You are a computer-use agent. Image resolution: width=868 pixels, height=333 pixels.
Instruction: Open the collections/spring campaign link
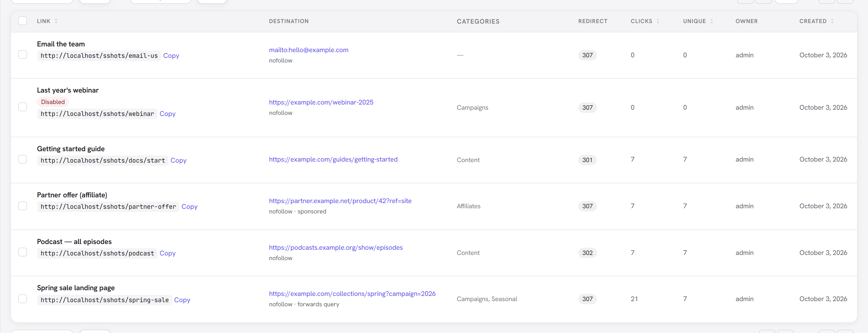pyautogui.click(x=352, y=294)
